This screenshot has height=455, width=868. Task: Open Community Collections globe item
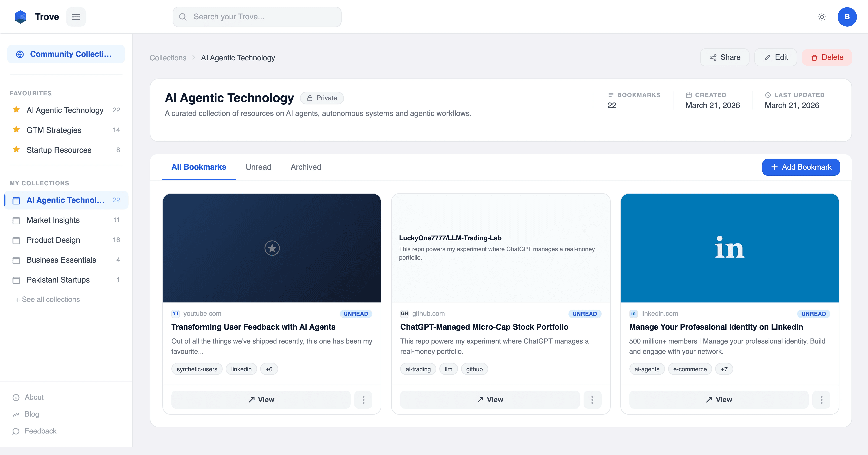(x=66, y=54)
